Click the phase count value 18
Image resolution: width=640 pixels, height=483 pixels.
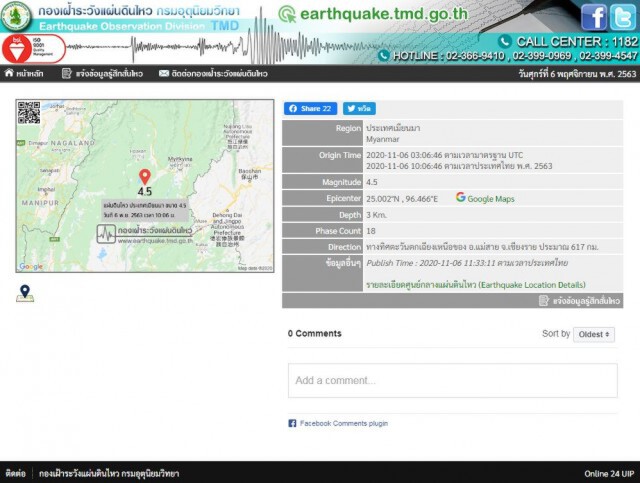click(371, 231)
